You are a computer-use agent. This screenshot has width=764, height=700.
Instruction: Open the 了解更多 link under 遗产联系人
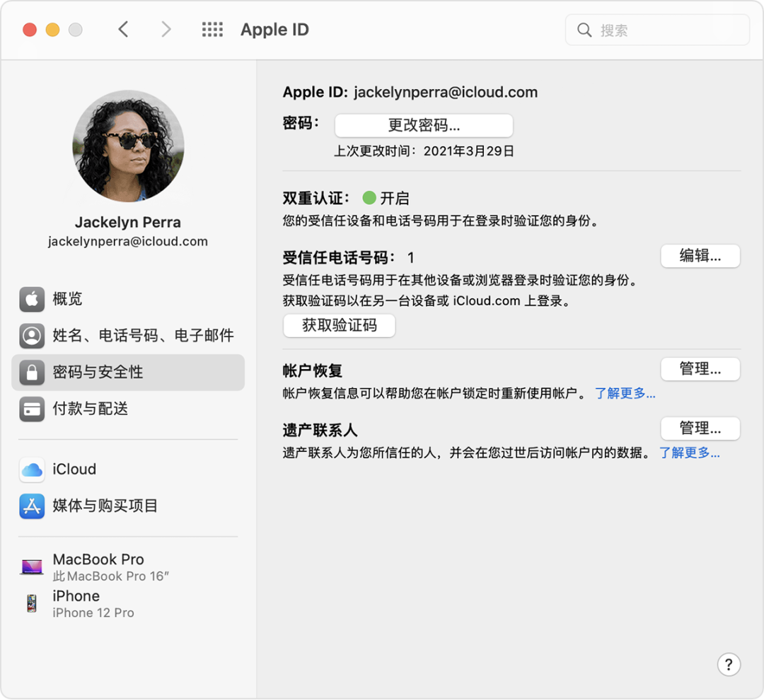(690, 453)
